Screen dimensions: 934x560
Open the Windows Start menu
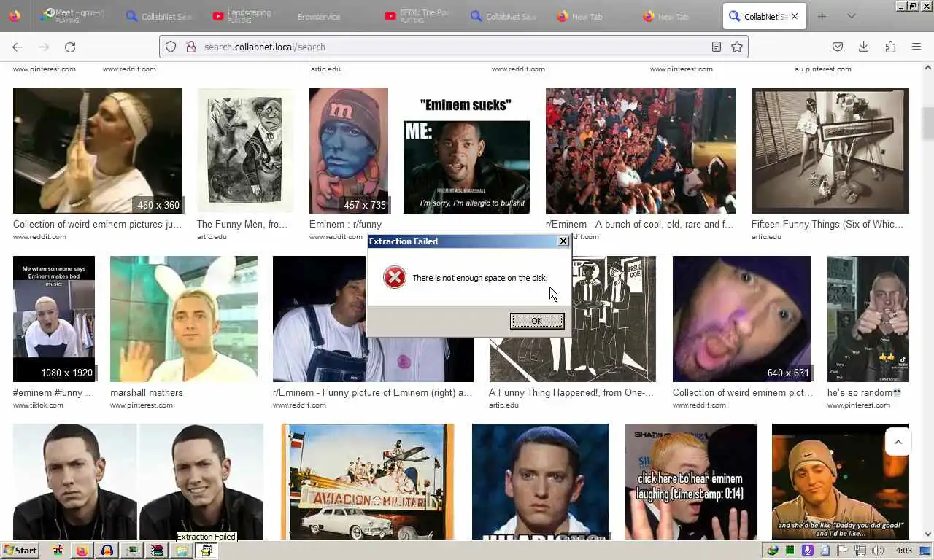coord(20,551)
